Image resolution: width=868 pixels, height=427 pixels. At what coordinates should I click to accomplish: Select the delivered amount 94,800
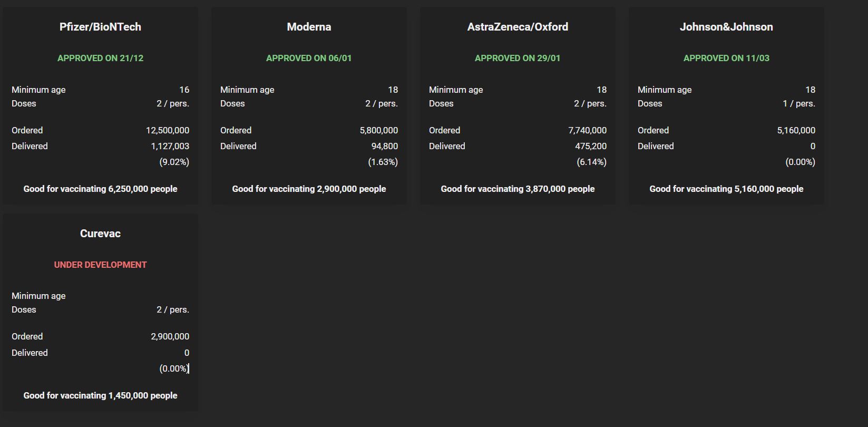pyautogui.click(x=385, y=146)
